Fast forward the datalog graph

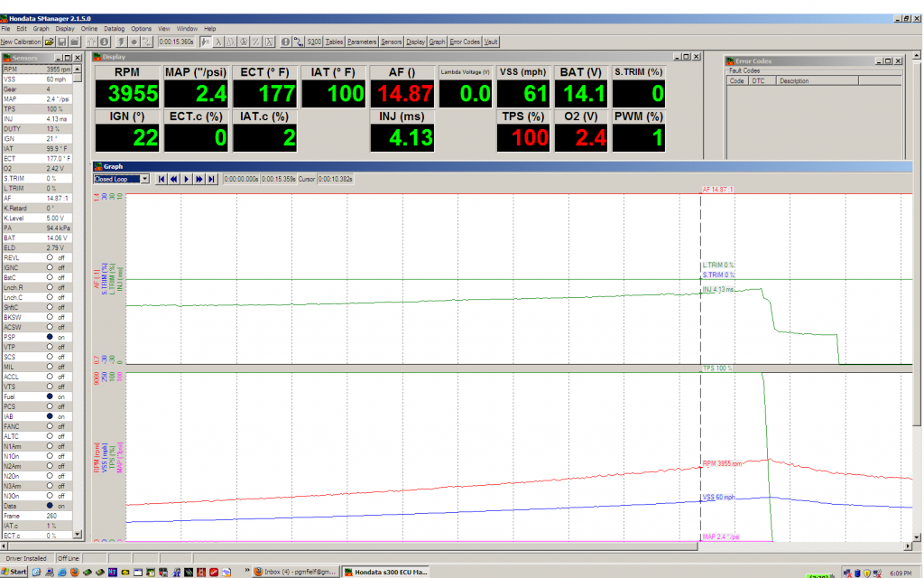pos(199,179)
